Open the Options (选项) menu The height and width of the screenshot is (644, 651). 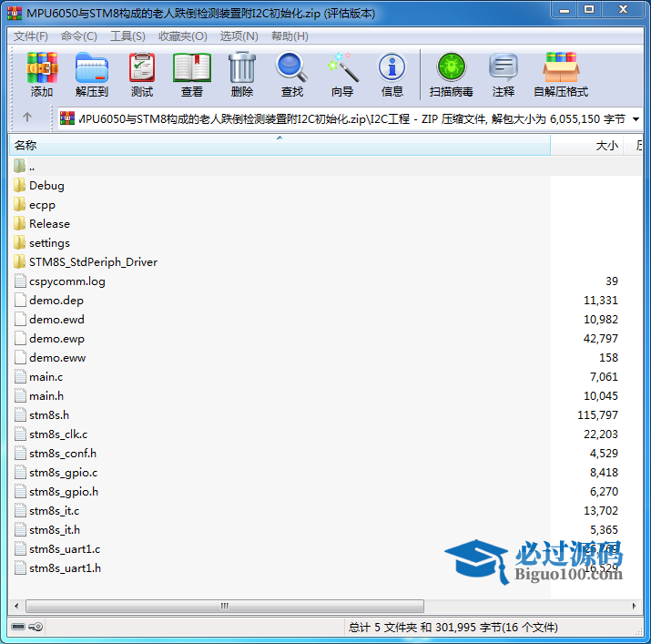pos(239,36)
